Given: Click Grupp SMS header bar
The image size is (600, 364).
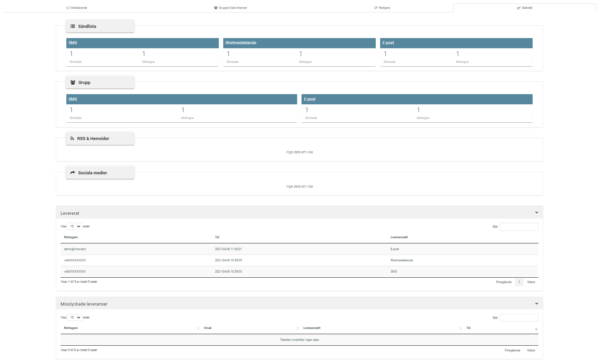Looking at the screenshot, I should [182, 99].
